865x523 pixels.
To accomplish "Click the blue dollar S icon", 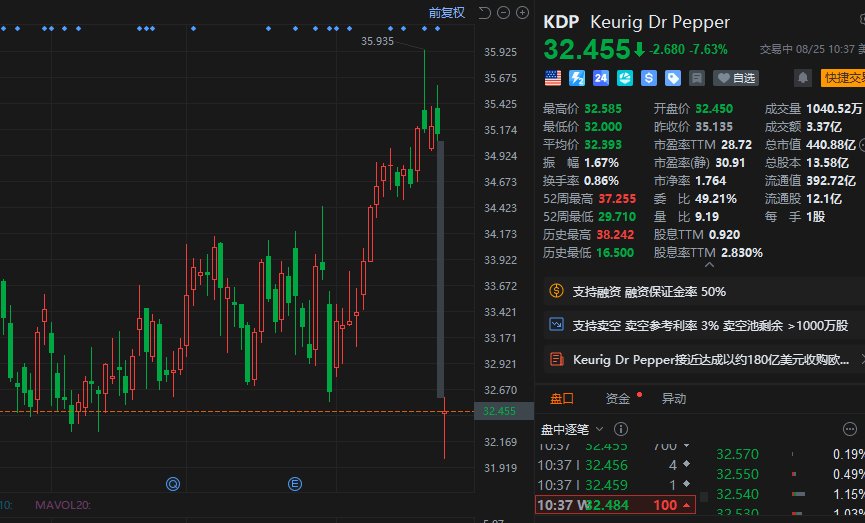I will click(x=649, y=78).
